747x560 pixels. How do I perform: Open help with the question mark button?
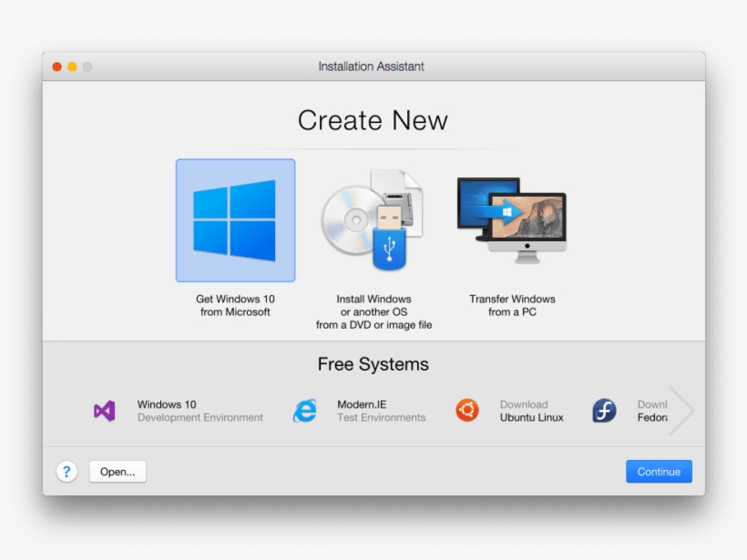pos(67,472)
